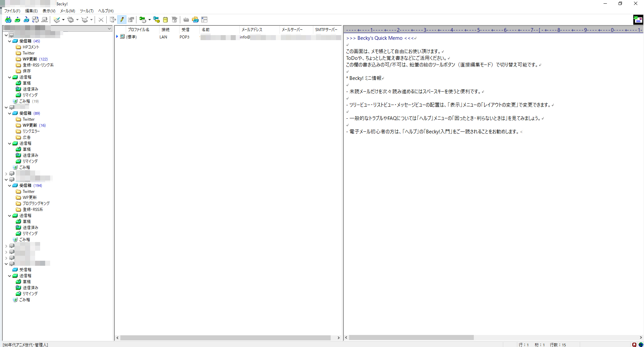Click the blue receive-mail tray icon
Screen dimensions: 644x347
pos(26,20)
